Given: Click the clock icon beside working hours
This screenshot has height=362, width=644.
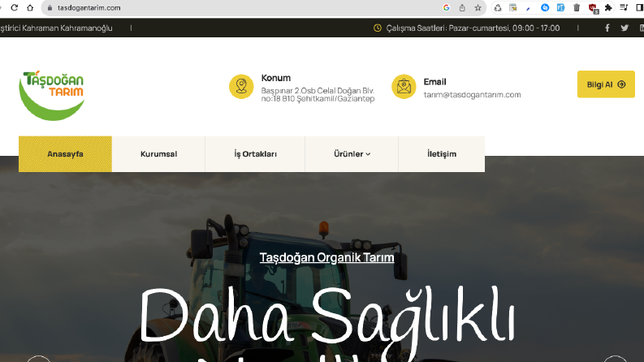Looking at the screenshot, I should coord(378,28).
